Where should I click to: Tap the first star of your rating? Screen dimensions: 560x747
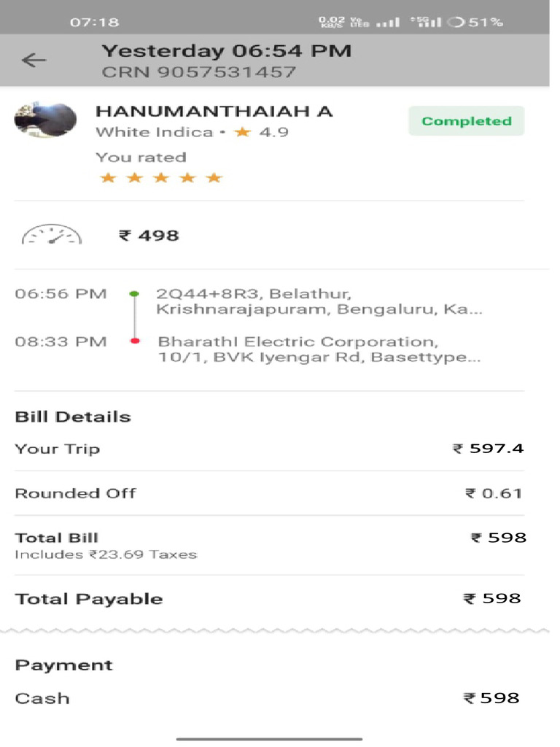pos(108,178)
